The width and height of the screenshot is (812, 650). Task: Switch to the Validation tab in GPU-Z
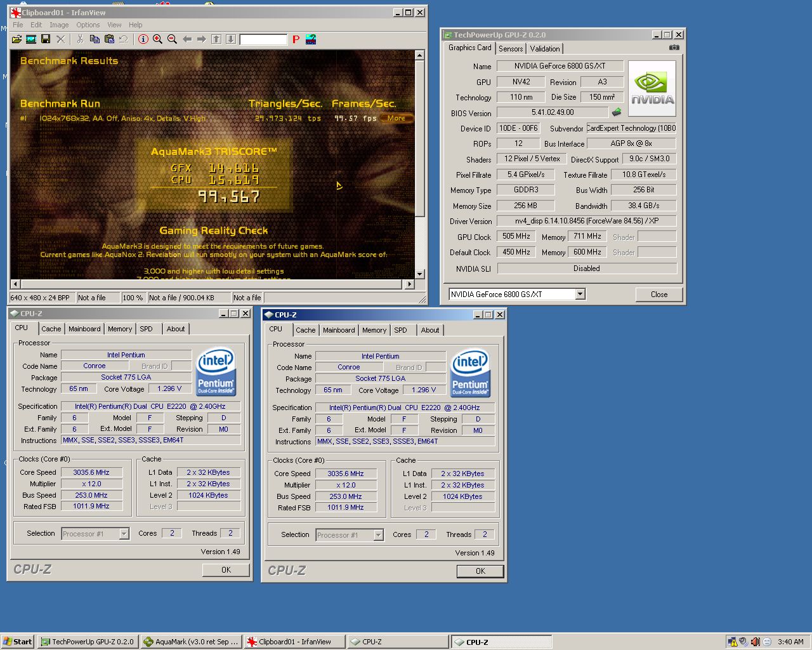545,49
